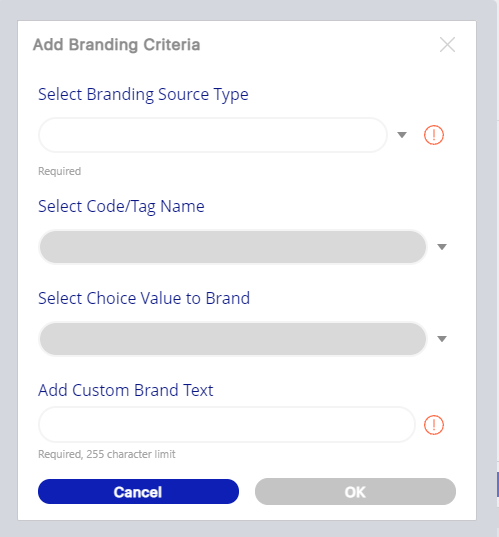Click the greyed OK button
This screenshot has height=537, width=499.
(355, 492)
